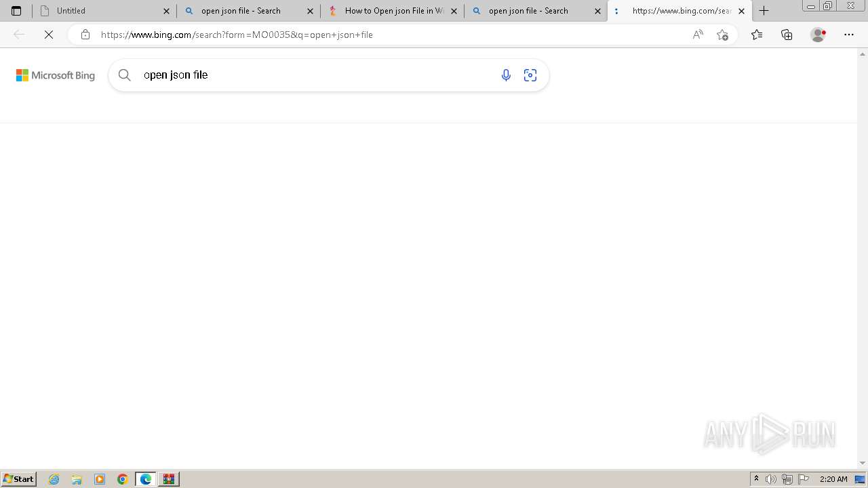This screenshot has width=868, height=488.
Task: Search using an image
Action: pyautogui.click(x=530, y=75)
